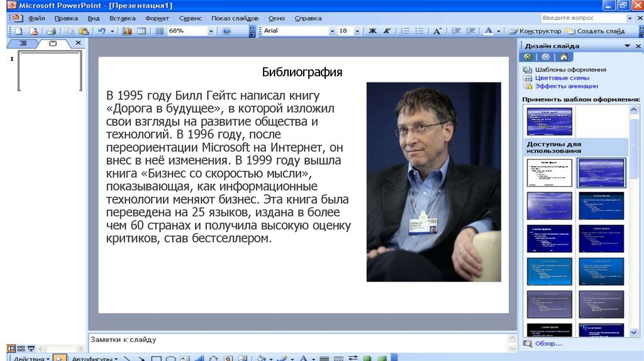Open the Цветовые схемы link
Image resolution: width=644 pixels, height=361 pixels.
[562, 77]
